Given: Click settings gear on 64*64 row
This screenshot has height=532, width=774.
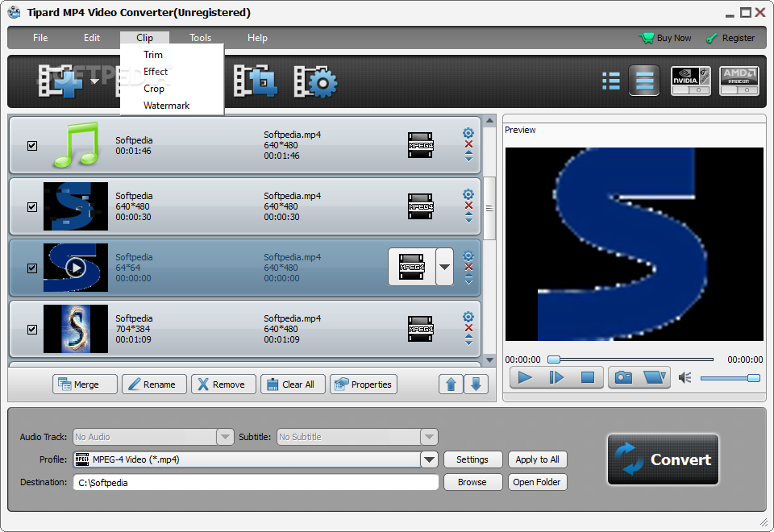Looking at the screenshot, I should coord(468,256).
